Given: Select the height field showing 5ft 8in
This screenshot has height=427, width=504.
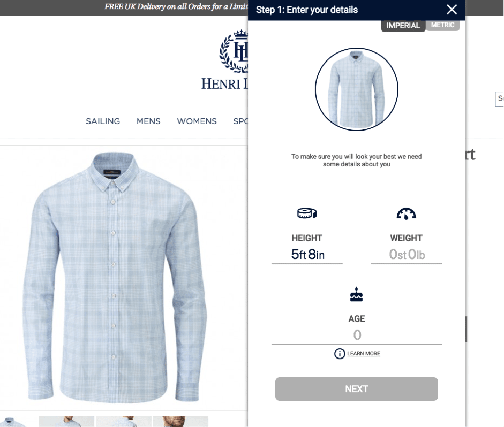Looking at the screenshot, I should [307, 255].
